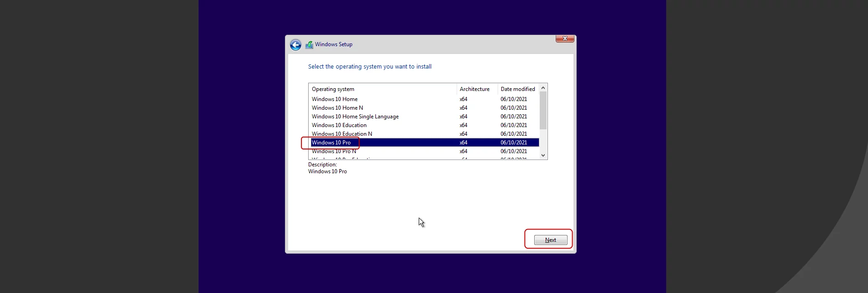Select the Windows 10 Home N row
Viewport: 868px width, 293px height.
424,108
